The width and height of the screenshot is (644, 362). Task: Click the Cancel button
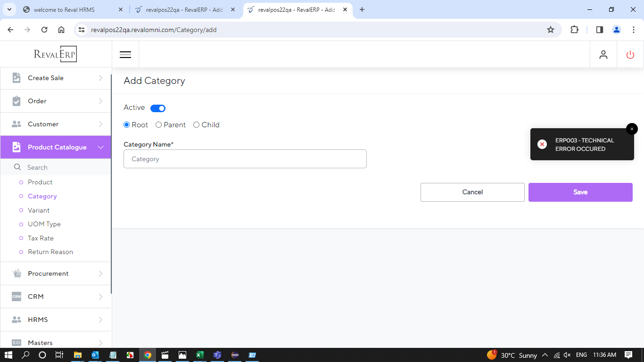click(x=472, y=192)
